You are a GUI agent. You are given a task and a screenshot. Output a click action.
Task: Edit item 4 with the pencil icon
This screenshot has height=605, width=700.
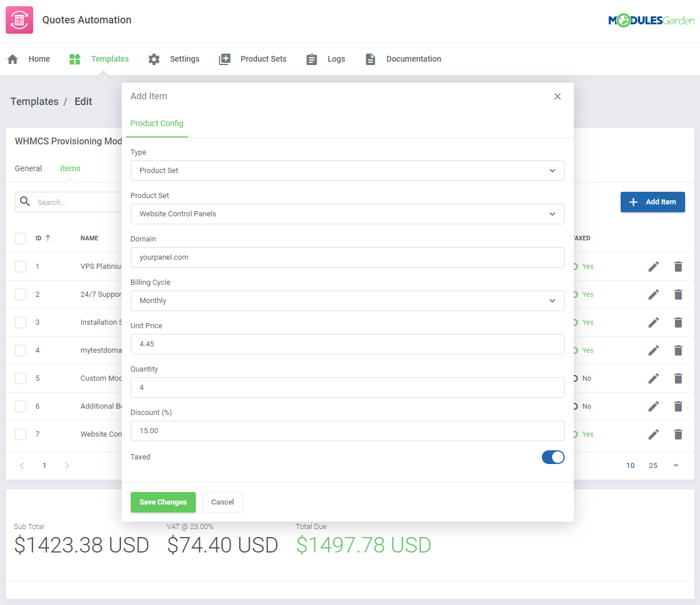coord(653,350)
